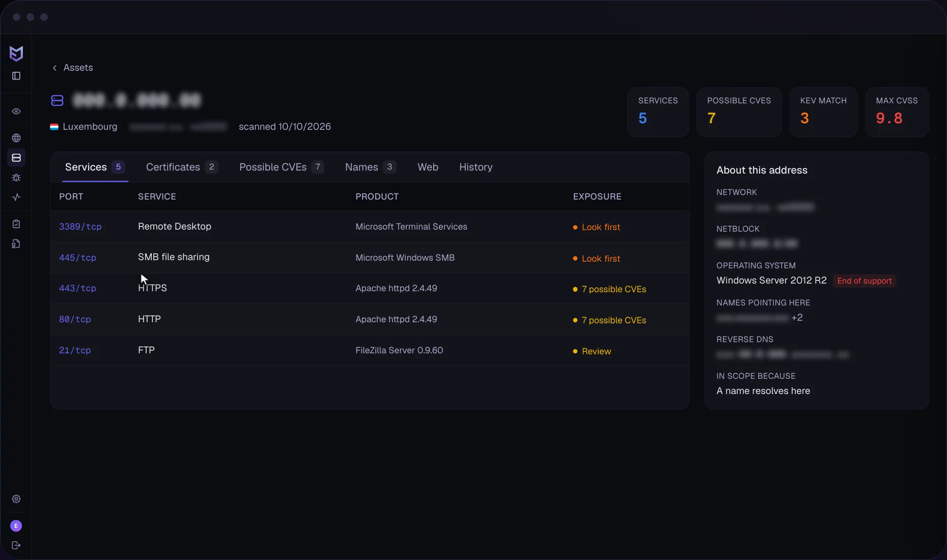Switch to the Web tab
Viewport: 947px width, 560px height.
click(428, 167)
